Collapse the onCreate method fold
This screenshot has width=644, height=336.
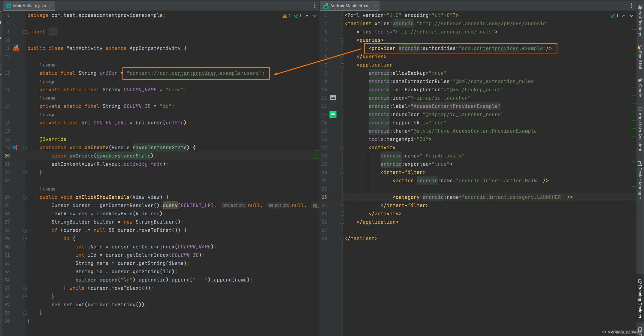point(25,148)
